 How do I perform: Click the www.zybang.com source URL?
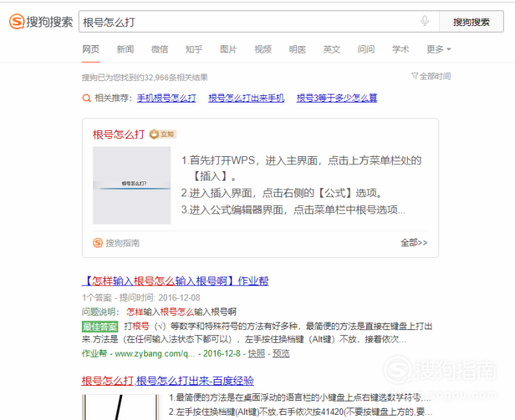[155, 353]
